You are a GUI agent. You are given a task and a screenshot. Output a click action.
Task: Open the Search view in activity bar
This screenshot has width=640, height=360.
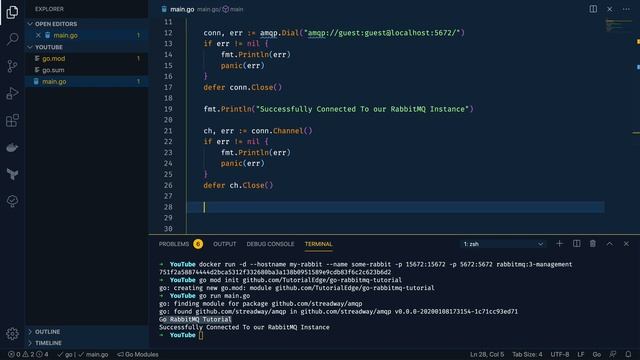coord(12,39)
